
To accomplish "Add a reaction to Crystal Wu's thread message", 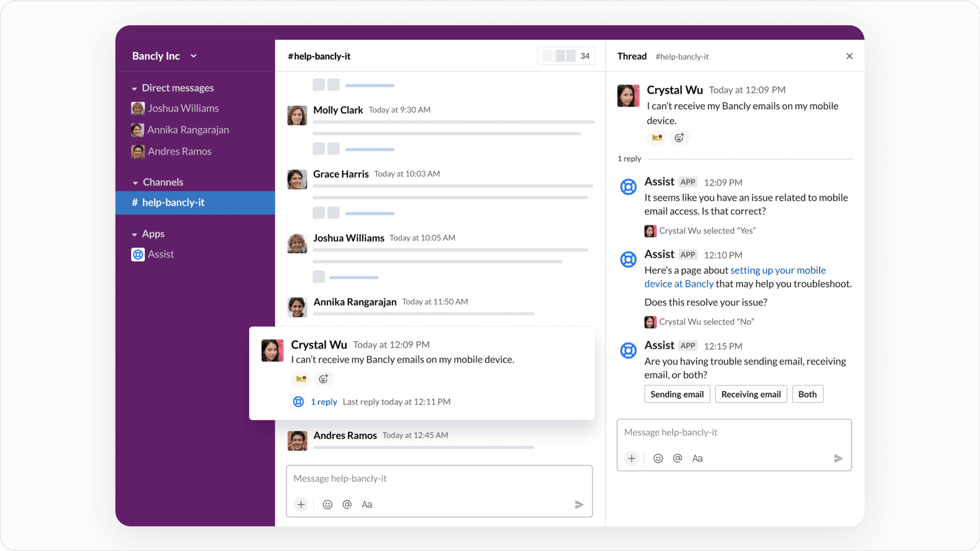I will pos(679,138).
